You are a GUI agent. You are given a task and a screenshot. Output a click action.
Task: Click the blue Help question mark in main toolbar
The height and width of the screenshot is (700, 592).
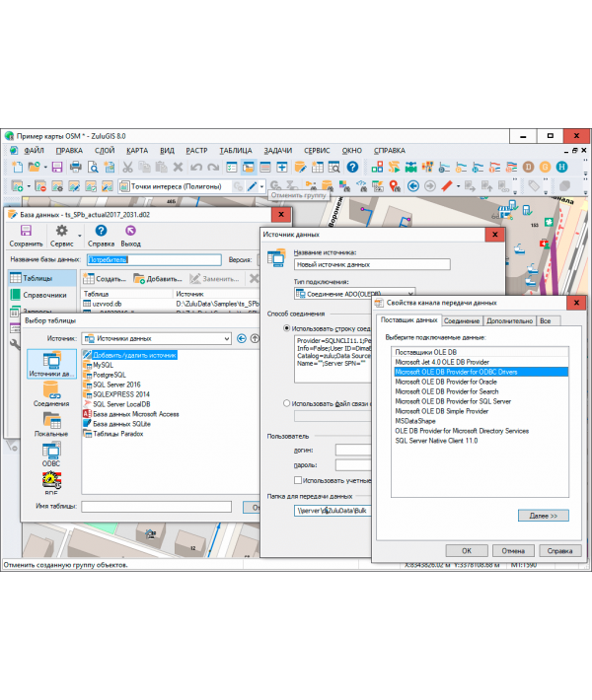(352, 167)
